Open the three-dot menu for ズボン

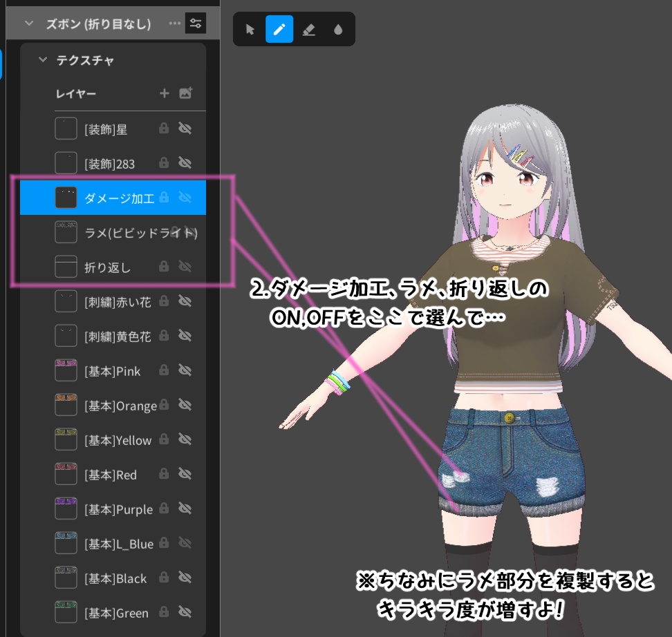pyautogui.click(x=174, y=23)
